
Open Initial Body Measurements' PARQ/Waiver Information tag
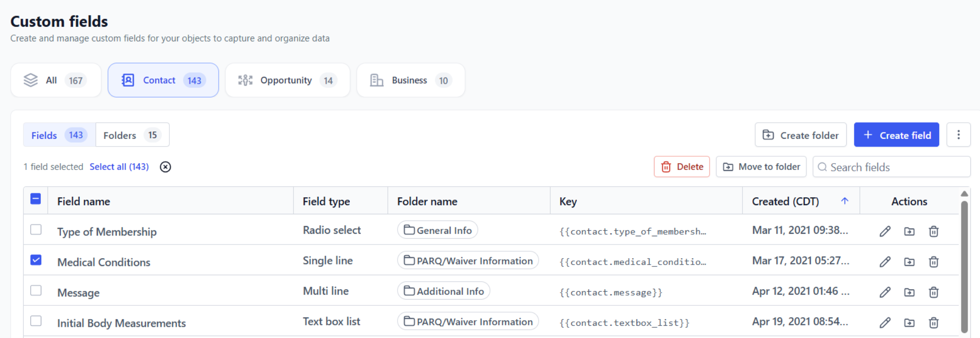pos(468,321)
